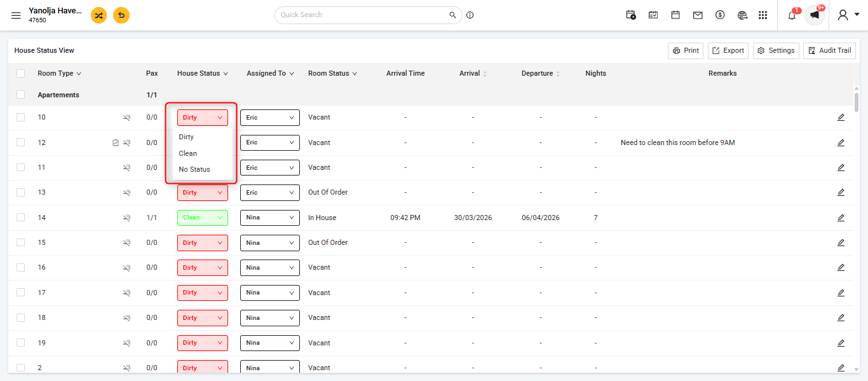Click the Print button
The width and height of the screenshot is (868, 381).
click(x=686, y=51)
